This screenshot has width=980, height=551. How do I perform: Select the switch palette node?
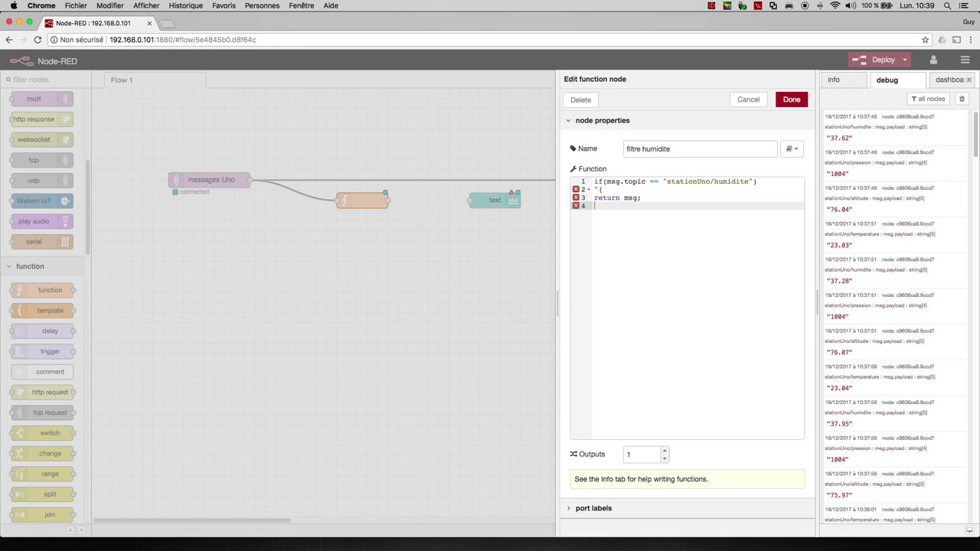pos(42,433)
